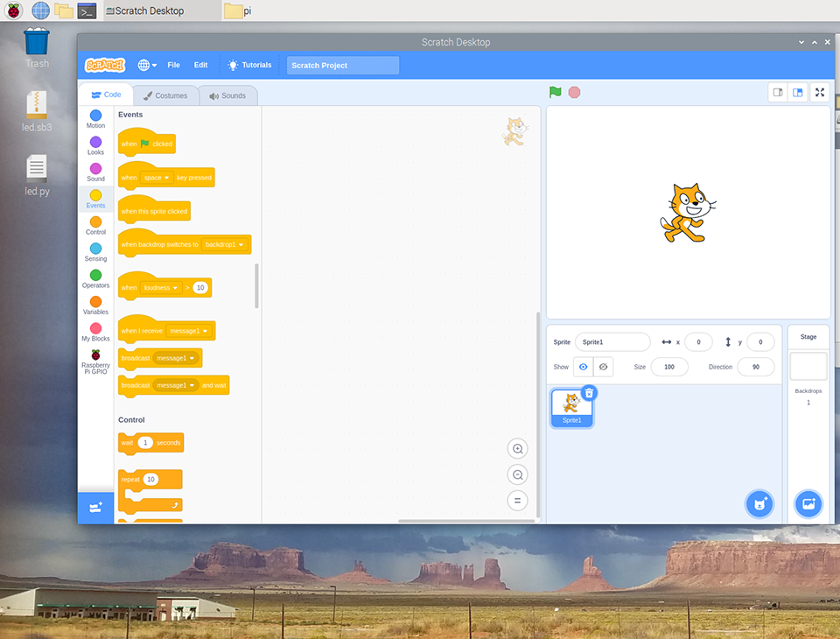Click the Choose a Backdrop button
This screenshot has width=840, height=639.
808,504
